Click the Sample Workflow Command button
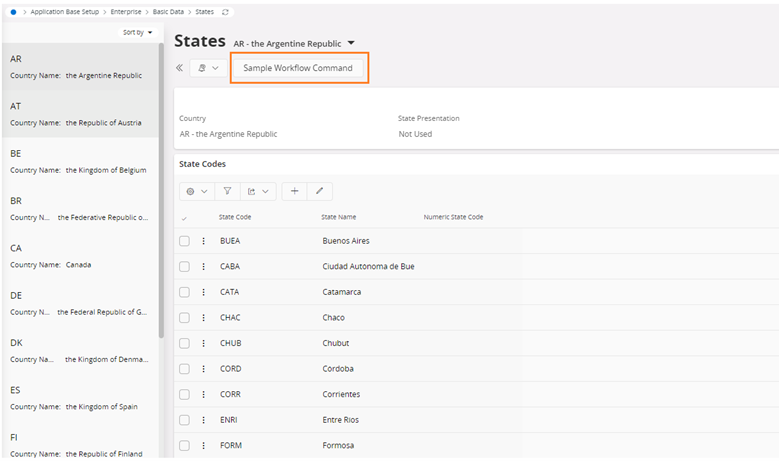Screen dimensions: 779x461 [298, 68]
